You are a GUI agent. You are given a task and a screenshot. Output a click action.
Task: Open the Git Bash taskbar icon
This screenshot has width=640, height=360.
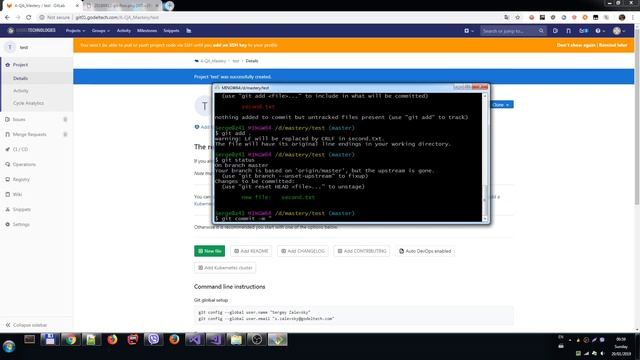(x=278, y=340)
